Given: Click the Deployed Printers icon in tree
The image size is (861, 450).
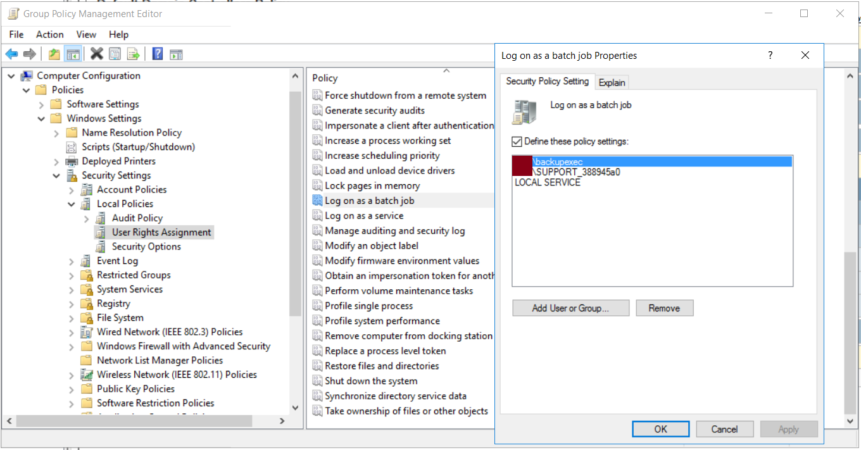Looking at the screenshot, I should coord(72,161).
